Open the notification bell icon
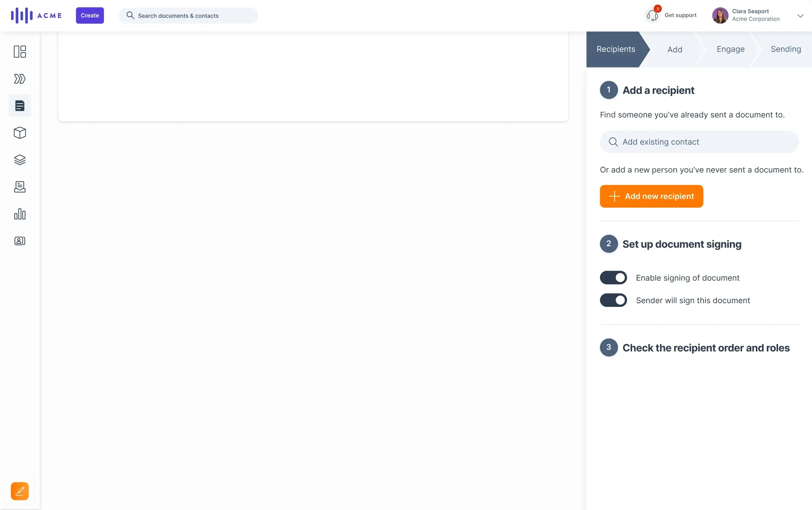The image size is (812, 510). (652, 15)
